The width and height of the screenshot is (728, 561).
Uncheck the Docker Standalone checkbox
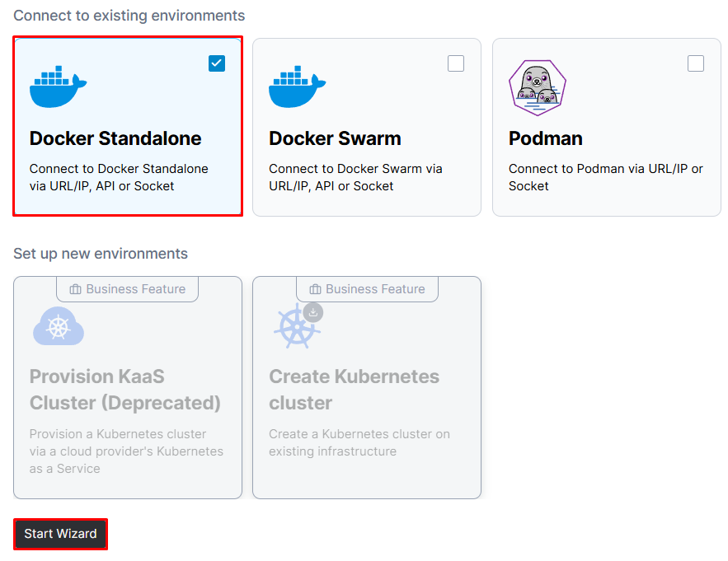pyautogui.click(x=217, y=63)
